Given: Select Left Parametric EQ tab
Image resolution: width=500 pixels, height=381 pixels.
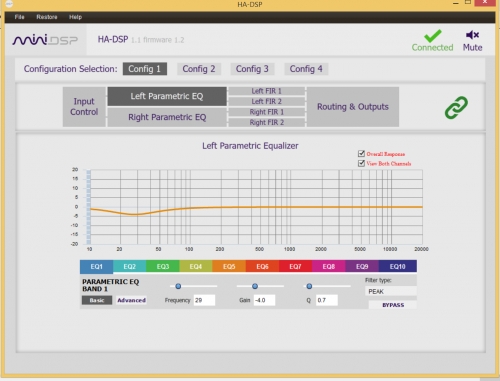Looking at the screenshot, I should (167, 96).
